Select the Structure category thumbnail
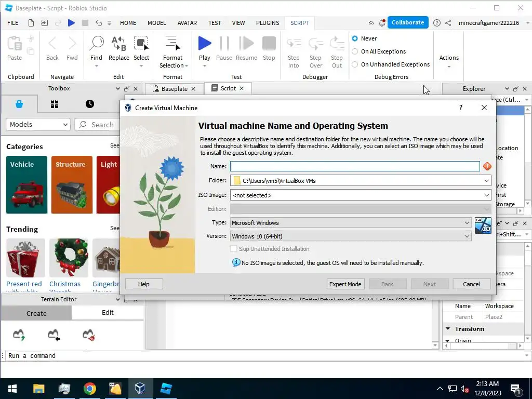The image size is (532, 399). pyautogui.click(x=72, y=184)
